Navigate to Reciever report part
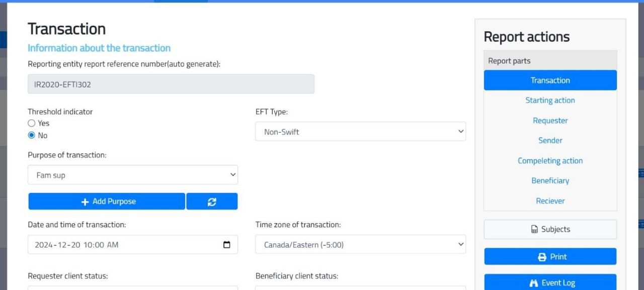 550,201
